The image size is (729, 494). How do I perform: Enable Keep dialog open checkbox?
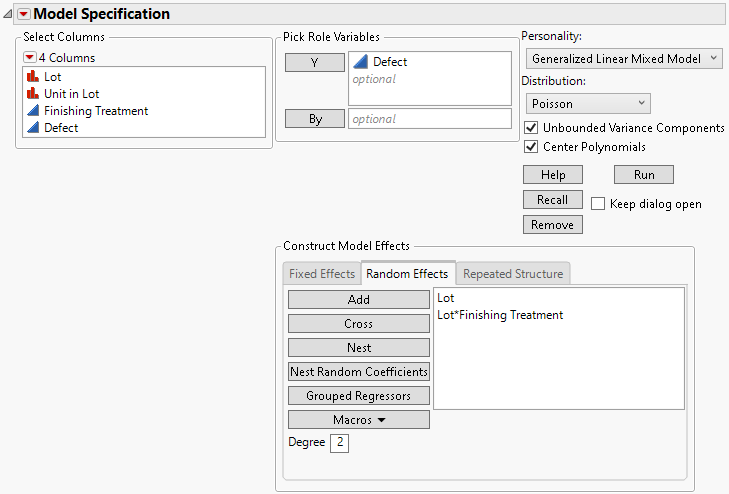coord(598,204)
